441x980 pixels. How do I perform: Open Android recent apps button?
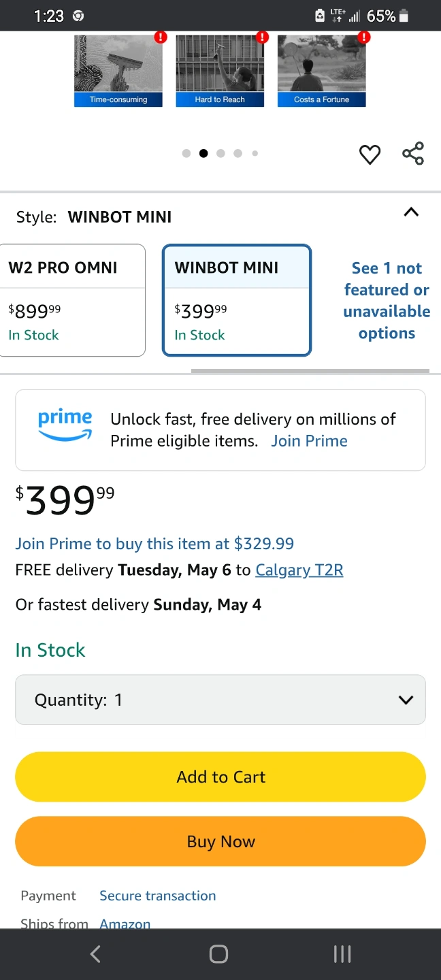342,954
